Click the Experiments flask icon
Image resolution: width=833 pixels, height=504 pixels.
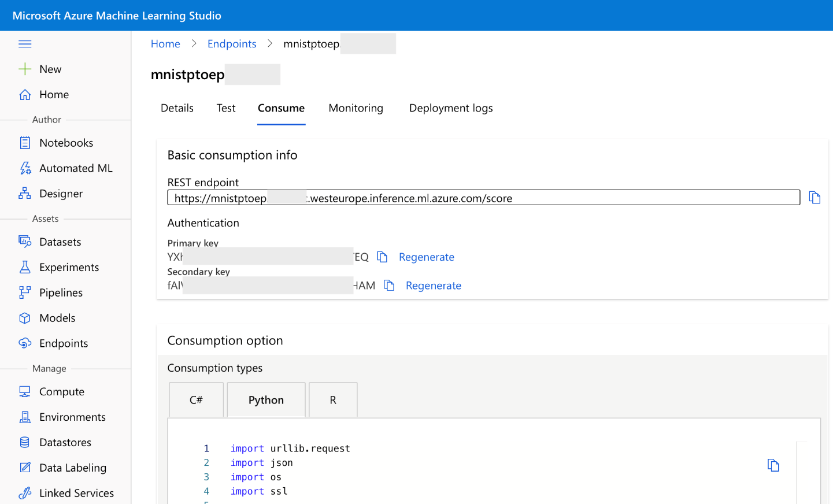coord(25,267)
